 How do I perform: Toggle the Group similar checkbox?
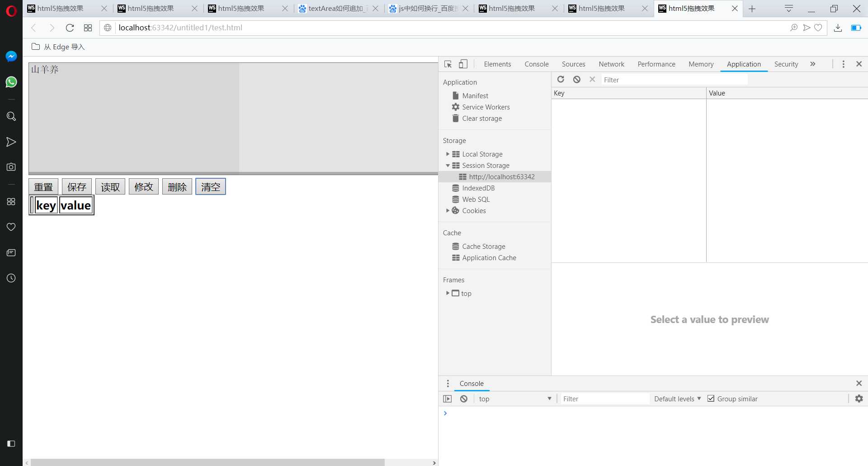[x=711, y=399]
